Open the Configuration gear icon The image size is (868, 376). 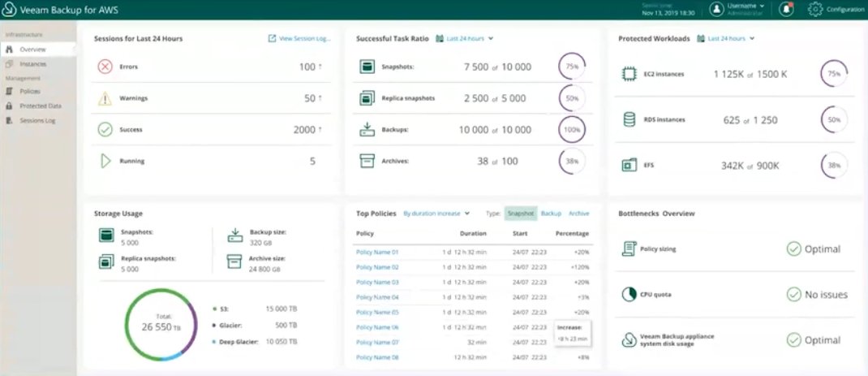[814, 10]
